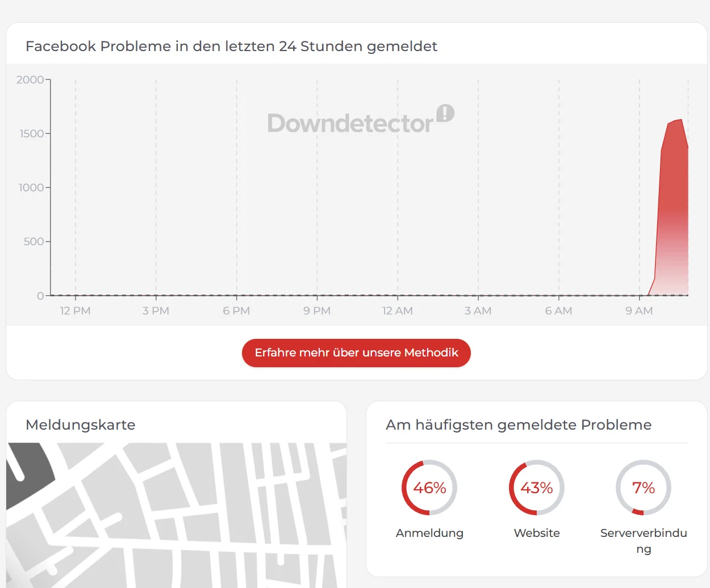Click the Anmeldung label text

[x=429, y=533]
